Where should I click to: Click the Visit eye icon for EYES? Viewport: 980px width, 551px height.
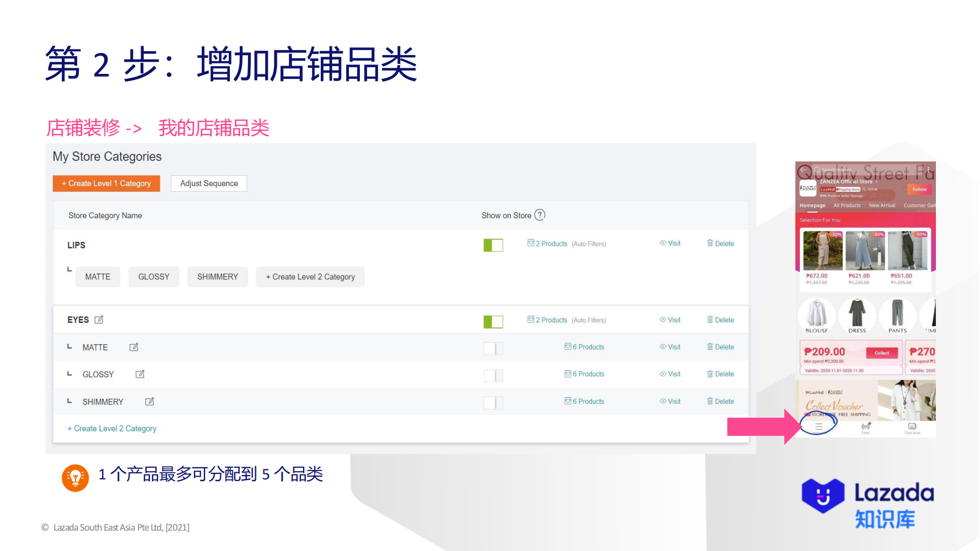(x=663, y=320)
